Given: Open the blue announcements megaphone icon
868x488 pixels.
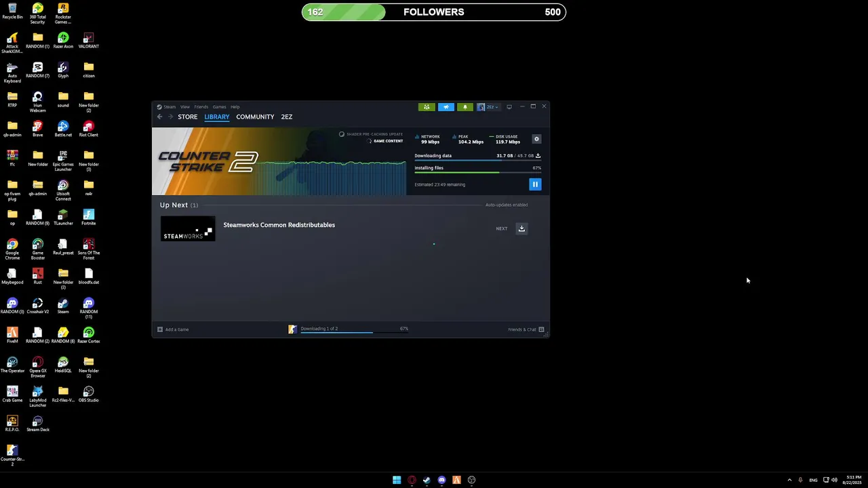Looking at the screenshot, I should click(x=446, y=107).
